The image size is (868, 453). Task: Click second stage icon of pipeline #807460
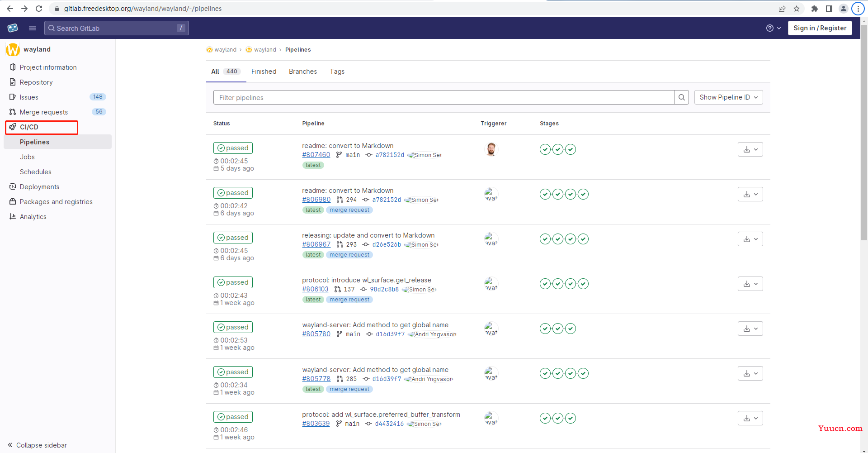coord(558,149)
